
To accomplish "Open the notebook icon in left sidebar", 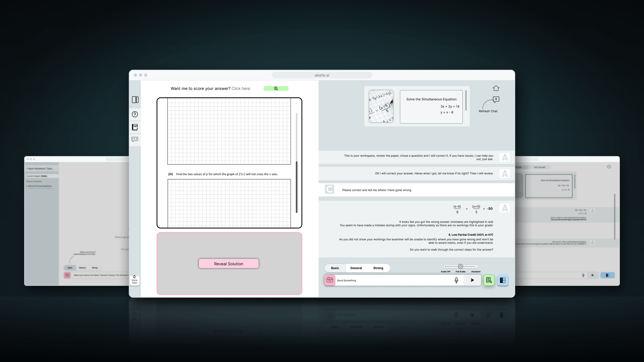I will pos(135,127).
